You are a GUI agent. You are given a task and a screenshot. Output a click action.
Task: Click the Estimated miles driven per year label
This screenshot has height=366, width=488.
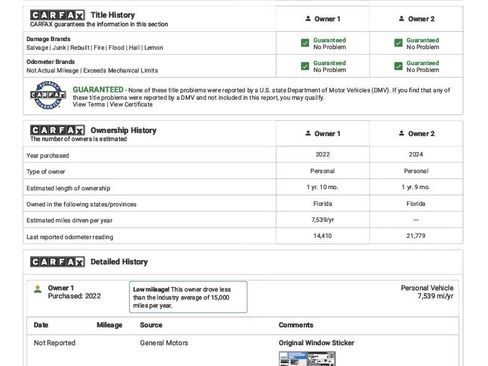pos(69,220)
